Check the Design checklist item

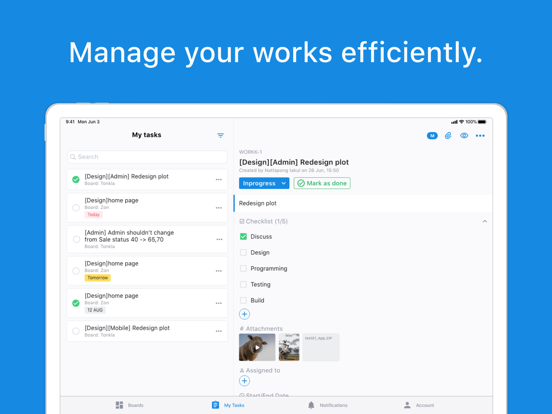243,252
